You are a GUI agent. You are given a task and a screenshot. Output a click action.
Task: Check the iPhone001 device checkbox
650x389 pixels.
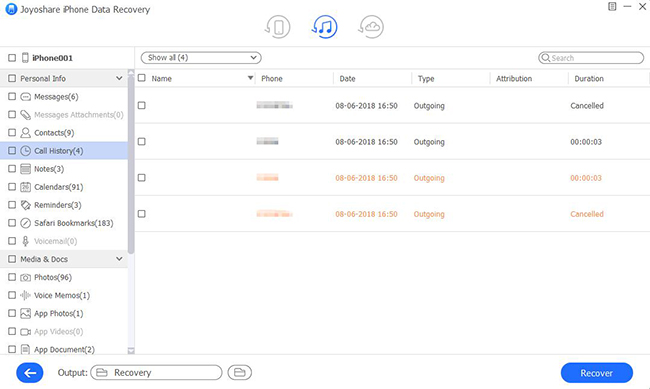coord(12,58)
